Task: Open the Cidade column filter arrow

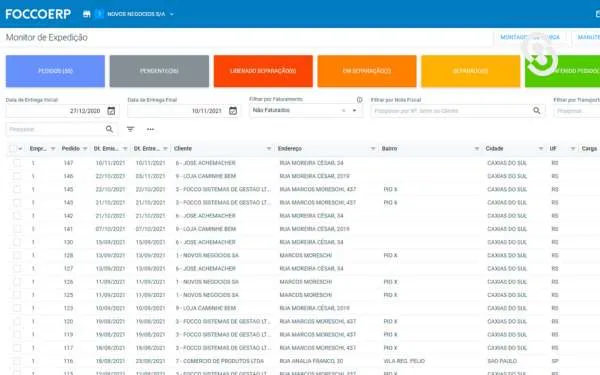Action: pos(541,148)
